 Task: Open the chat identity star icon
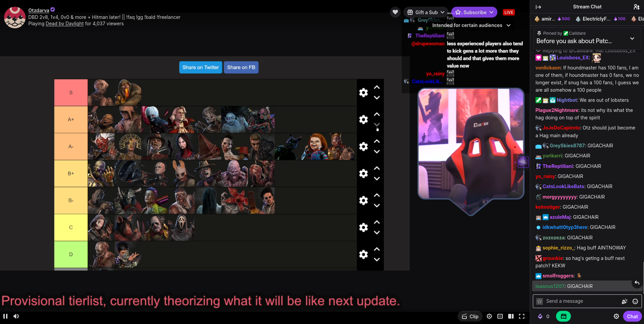(x=540, y=301)
